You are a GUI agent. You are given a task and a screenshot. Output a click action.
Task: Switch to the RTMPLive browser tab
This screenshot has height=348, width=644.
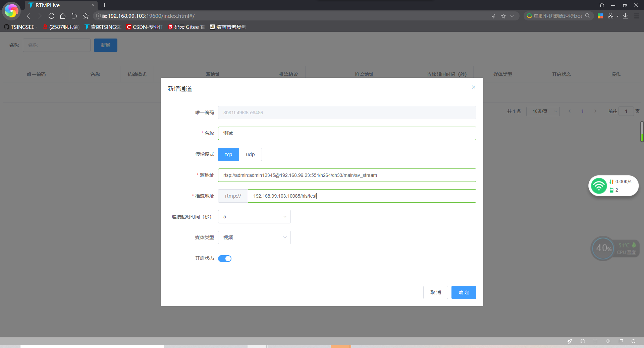click(x=61, y=5)
